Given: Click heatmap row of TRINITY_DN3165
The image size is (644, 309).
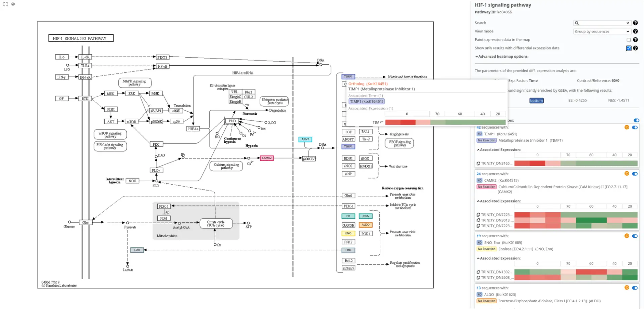Looking at the screenshot, I should [576, 164].
